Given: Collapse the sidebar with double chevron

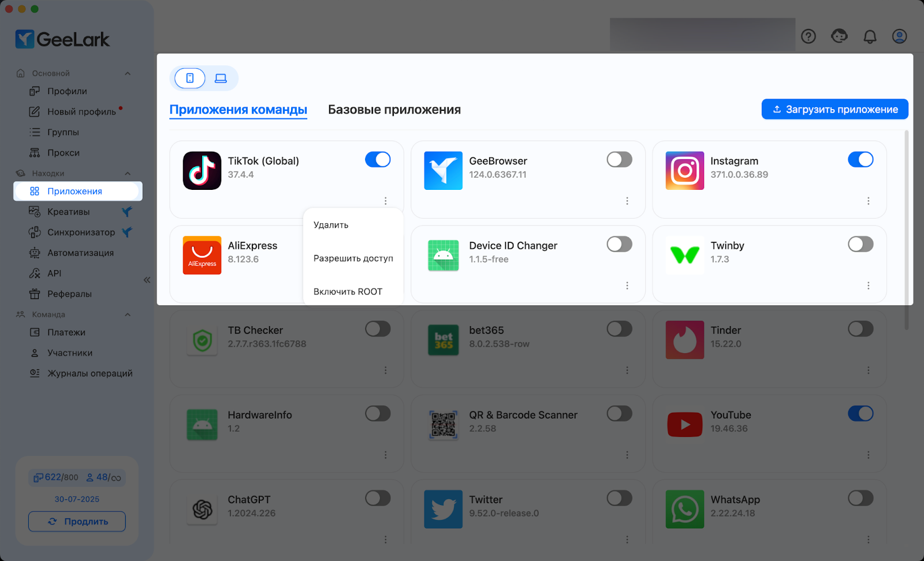Looking at the screenshot, I should tap(147, 280).
